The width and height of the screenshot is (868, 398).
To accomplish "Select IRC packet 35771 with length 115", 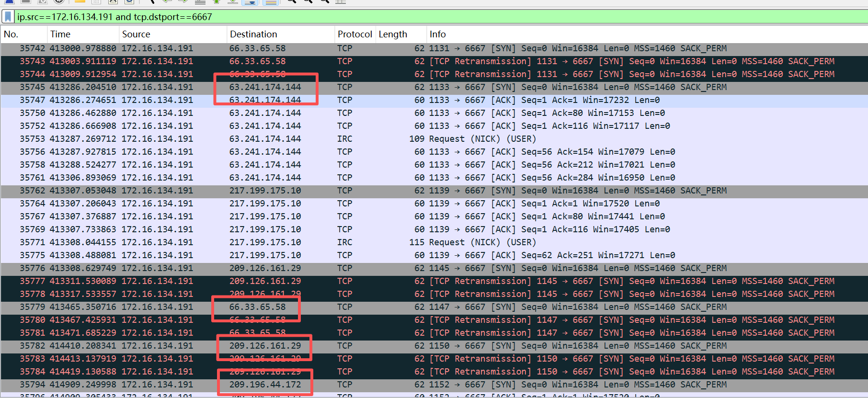I will (434, 242).
